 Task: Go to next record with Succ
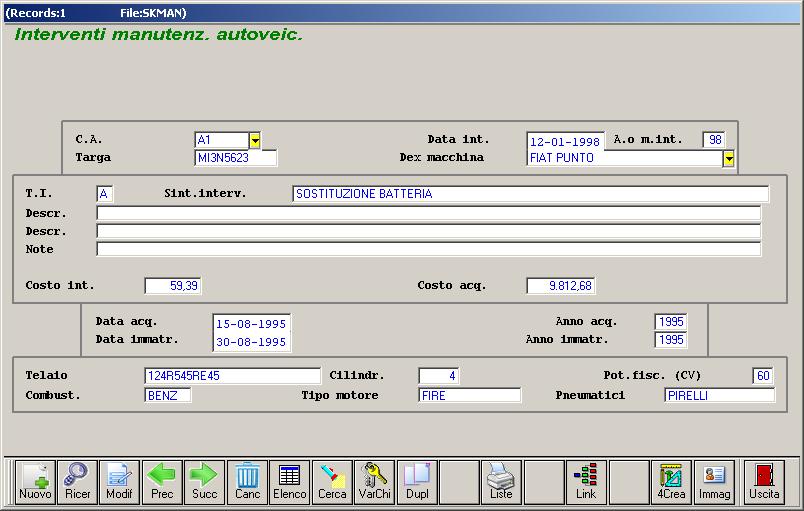click(205, 482)
